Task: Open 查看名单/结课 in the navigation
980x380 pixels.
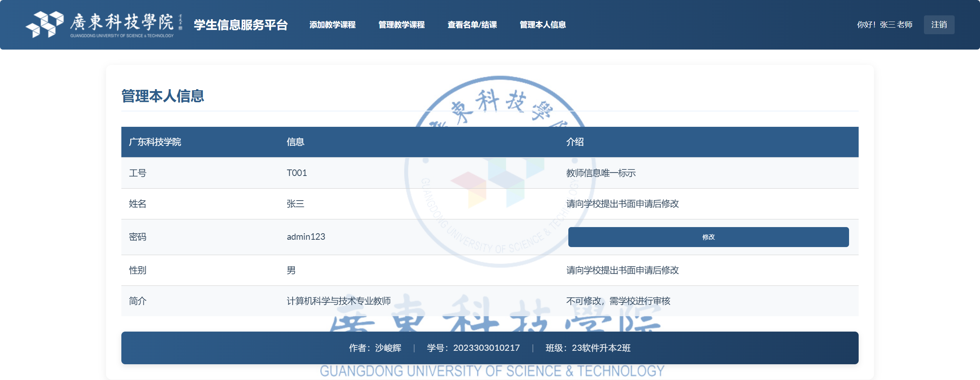Action: pyautogui.click(x=472, y=25)
